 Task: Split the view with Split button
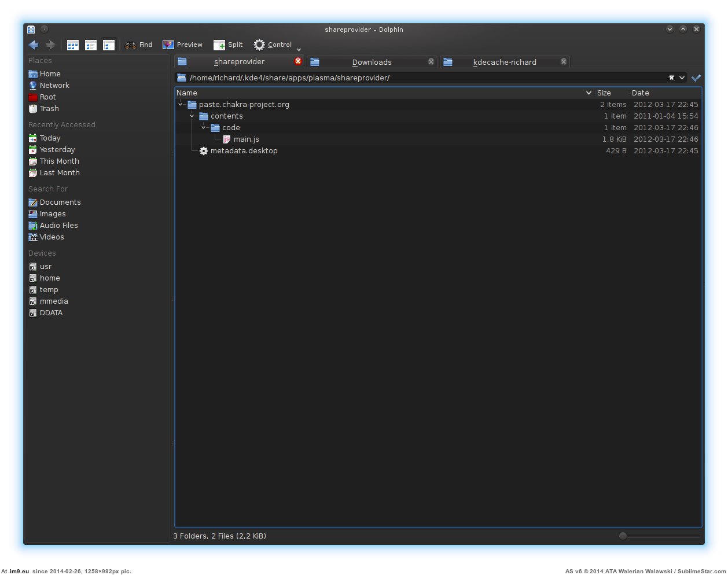click(228, 45)
